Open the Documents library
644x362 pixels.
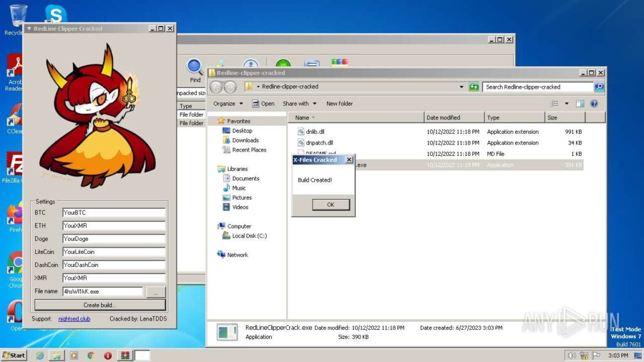pos(241,178)
